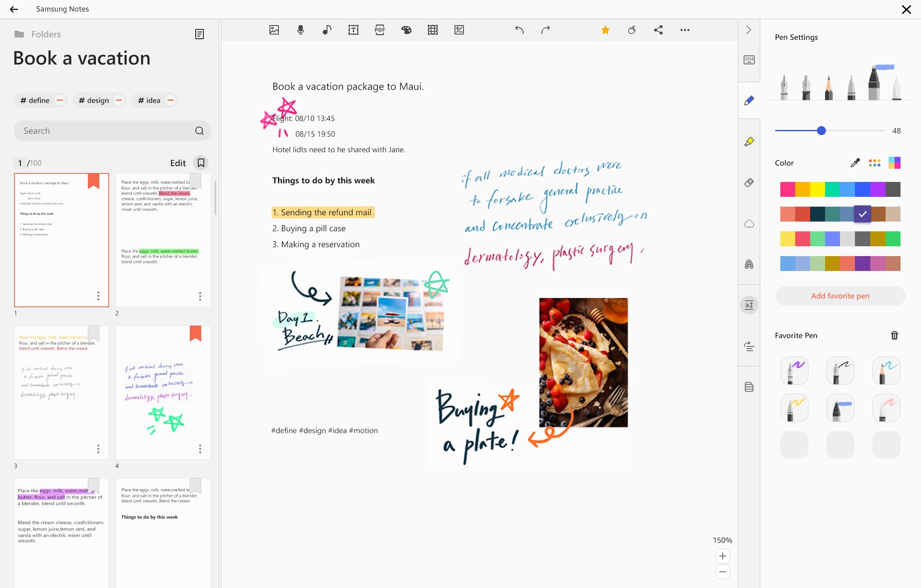Image resolution: width=921 pixels, height=588 pixels.
Task: Select the eraser tool in the side toolbar
Action: pyautogui.click(x=749, y=183)
